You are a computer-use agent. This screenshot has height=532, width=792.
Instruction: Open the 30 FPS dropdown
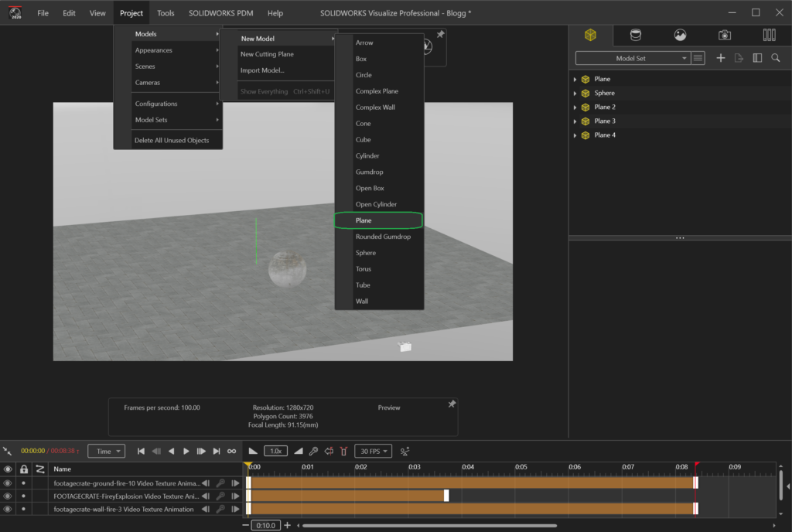click(x=374, y=451)
